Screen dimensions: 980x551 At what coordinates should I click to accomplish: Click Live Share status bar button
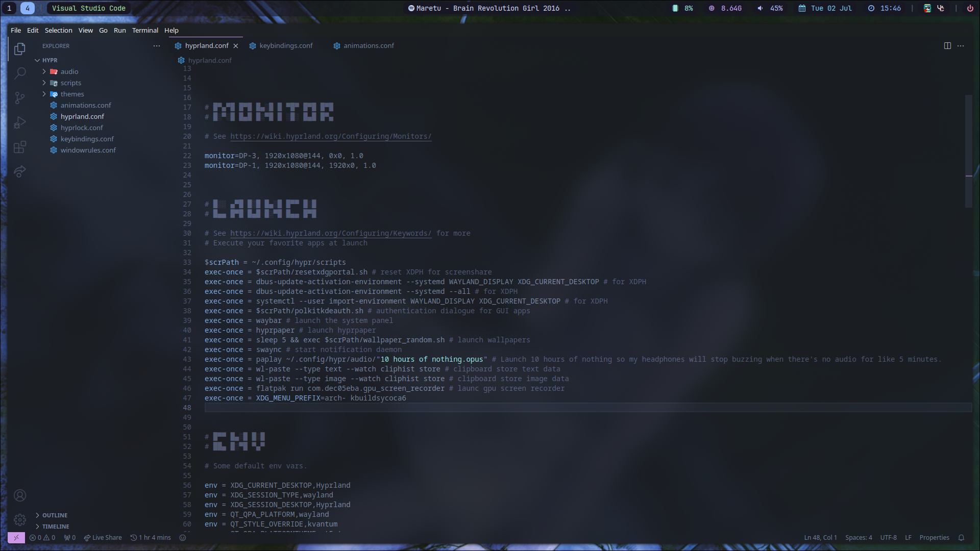pyautogui.click(x=103, y=538)
